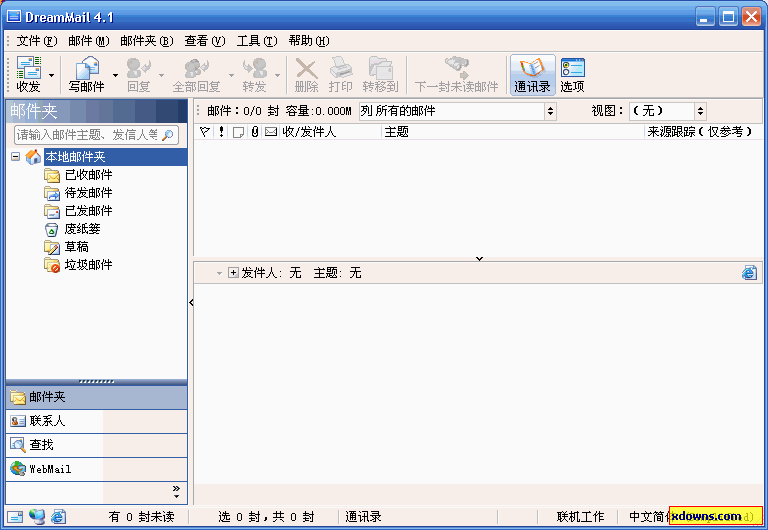Collapse the 本地邮件夹 tree node
768x530 pixels.
[x=16, y=157]
